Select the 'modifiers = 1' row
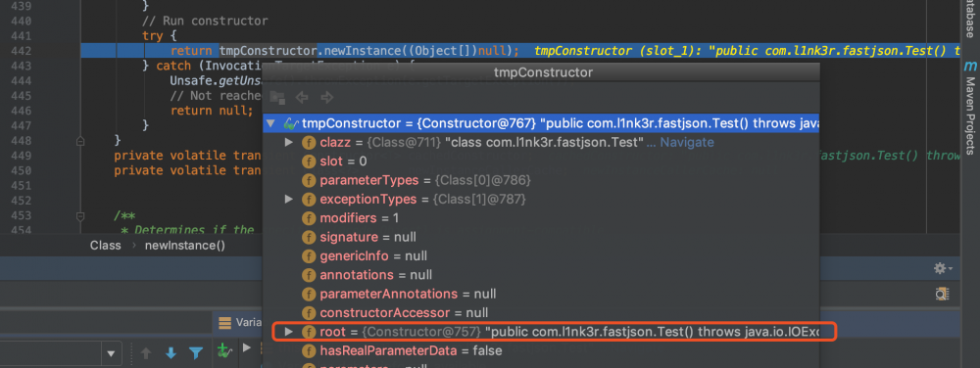 coord(541,218)
